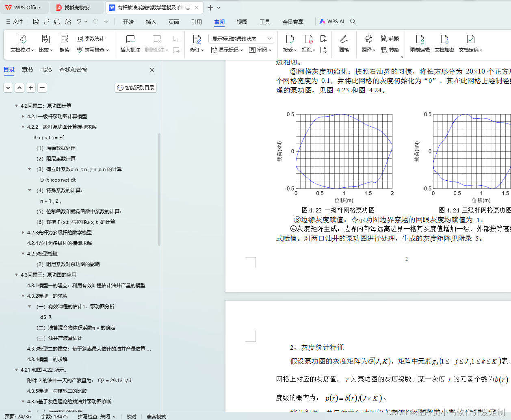Select outline item 4.3.4模型二的求解
The height and width of the screenshot is (420, 511).
click(x=47, y=359)
